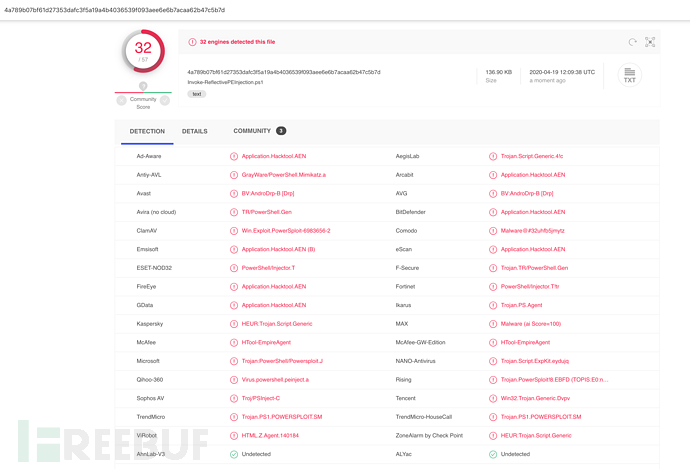Upvote with the community score check icon
Image resolution: width=690 pixels, height=469 pixels.
165,101
